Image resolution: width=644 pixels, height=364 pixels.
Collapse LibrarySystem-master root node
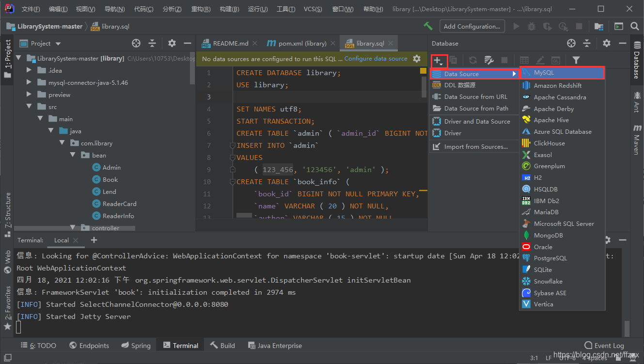[x=19, y=58]
